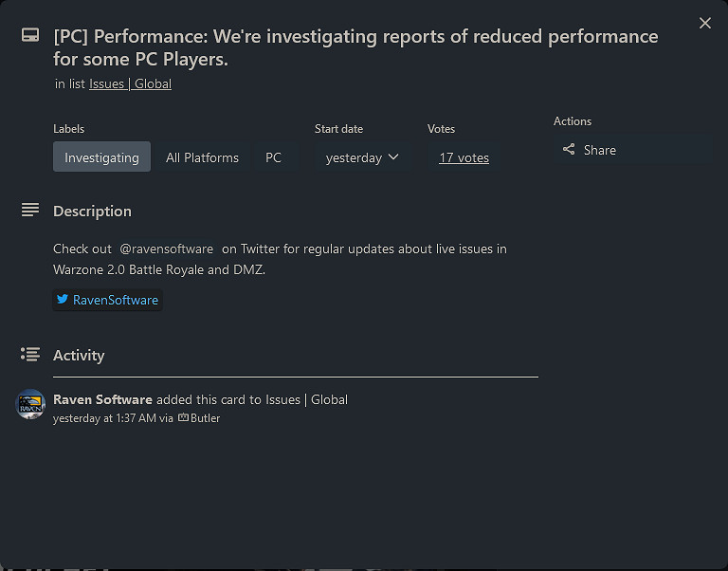The width and height of the screenshot is (728, 571).
Task: Select the Investigating label
Action: 101,157
